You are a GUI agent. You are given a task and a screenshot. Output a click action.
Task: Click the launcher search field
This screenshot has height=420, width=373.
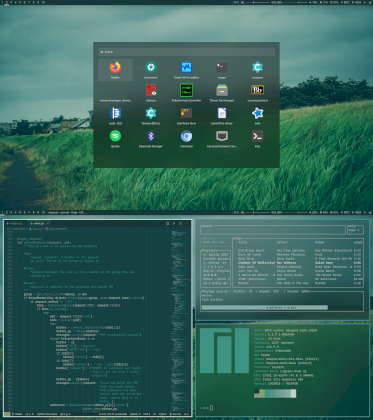[x=187, y=52]
